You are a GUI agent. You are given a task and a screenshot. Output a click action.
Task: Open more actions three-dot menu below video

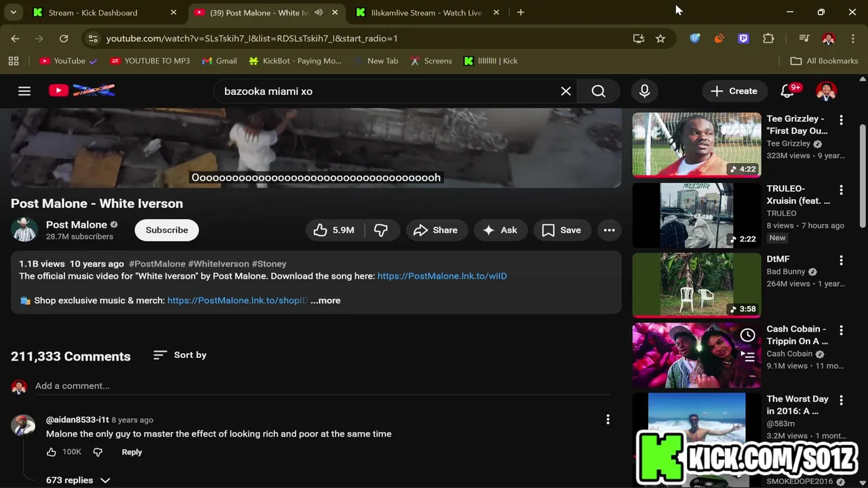(x=609, y=230)
